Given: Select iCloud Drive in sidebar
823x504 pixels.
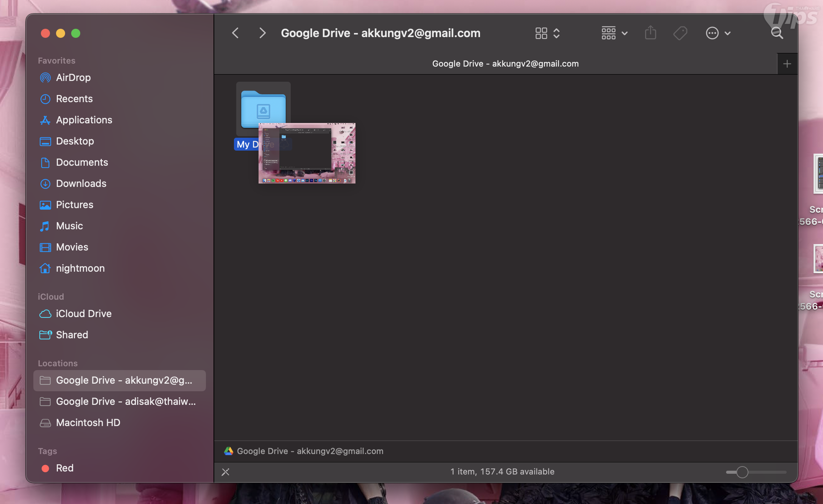Looking at the screenshot, I should (x=83, y=314).
